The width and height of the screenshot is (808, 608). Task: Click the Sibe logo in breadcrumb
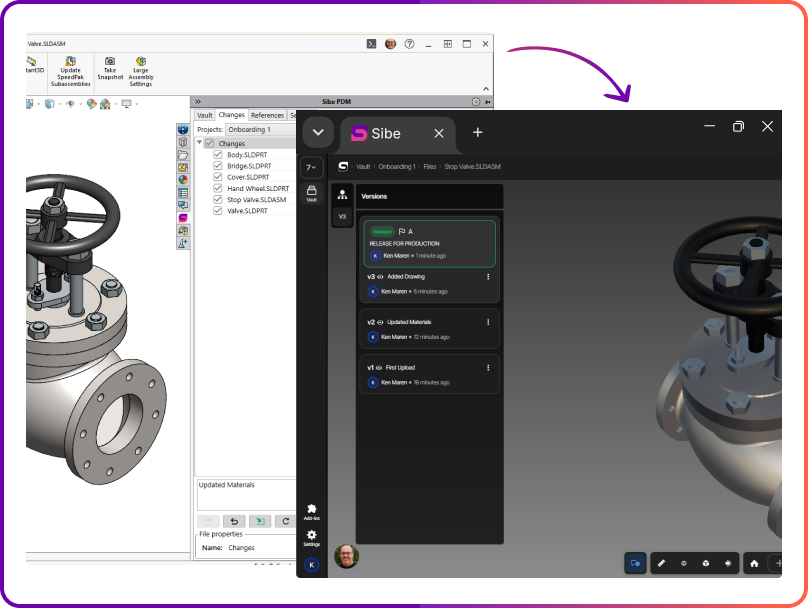343,166
